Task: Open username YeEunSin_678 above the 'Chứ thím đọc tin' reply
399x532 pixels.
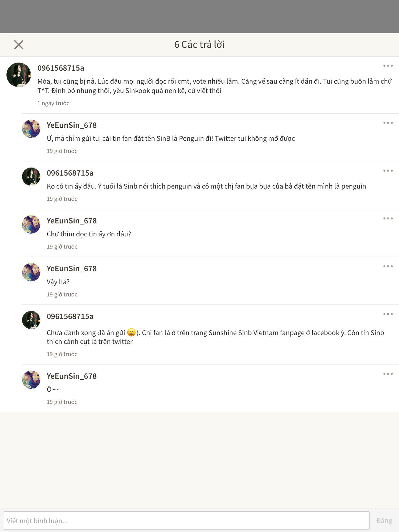Action: click(x=71, y=221)
